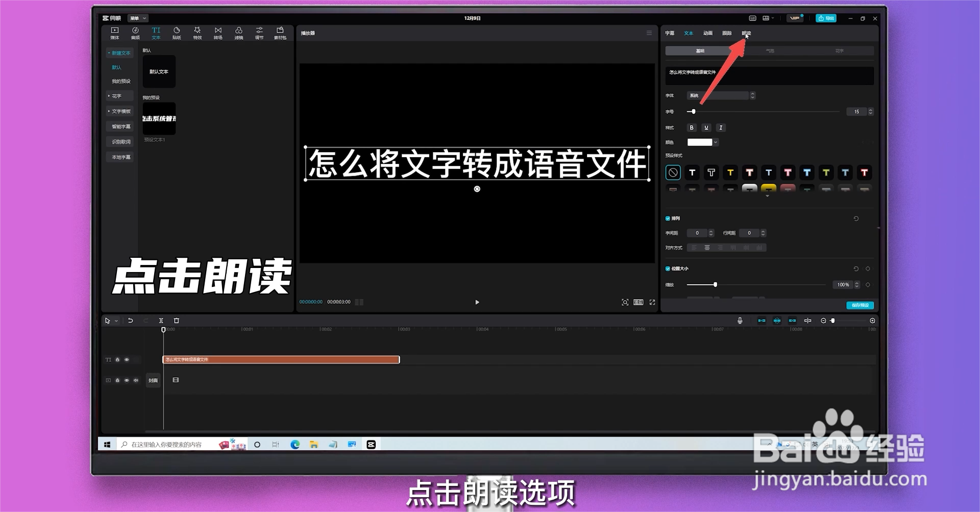Select the text clip on the timeline
Viewport: 980px width, 512px height.
[281, 359]
